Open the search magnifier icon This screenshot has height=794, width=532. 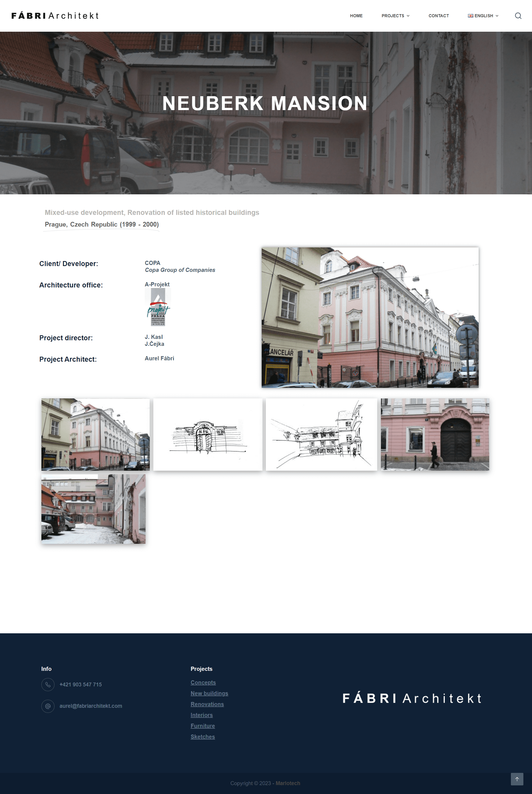point(518,16)
